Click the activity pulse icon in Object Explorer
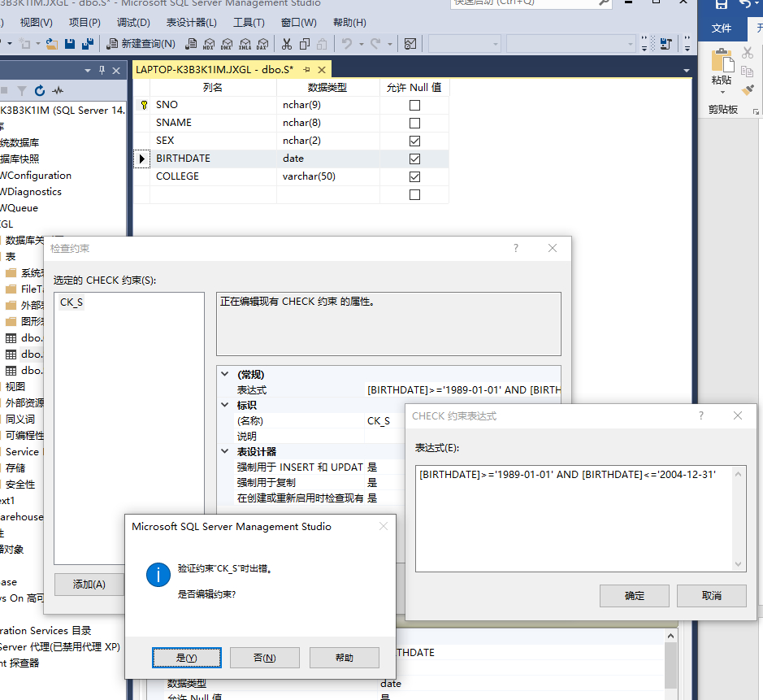Viewport: 763px width, 700px height. (58, 90)
